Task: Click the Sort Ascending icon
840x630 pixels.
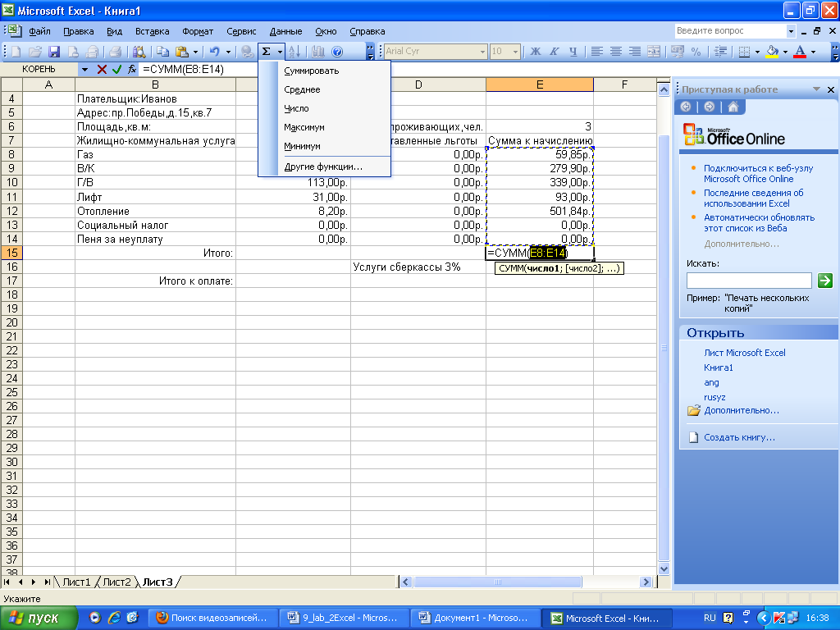Action: pyautogui.click(x=294, y=52)
